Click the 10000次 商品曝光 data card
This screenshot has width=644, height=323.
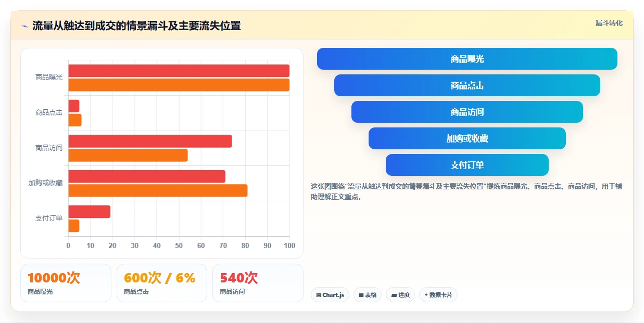pos(66,283)
